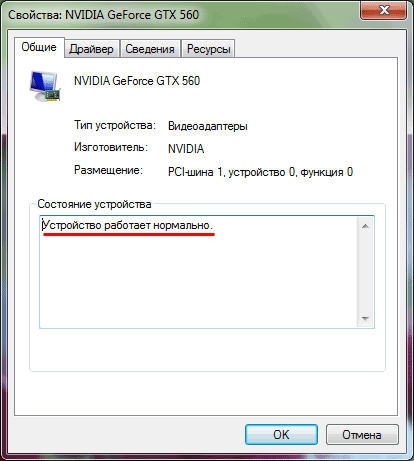Click the video adapter device icon
414x461 pixels.
(x=45, y=86)
